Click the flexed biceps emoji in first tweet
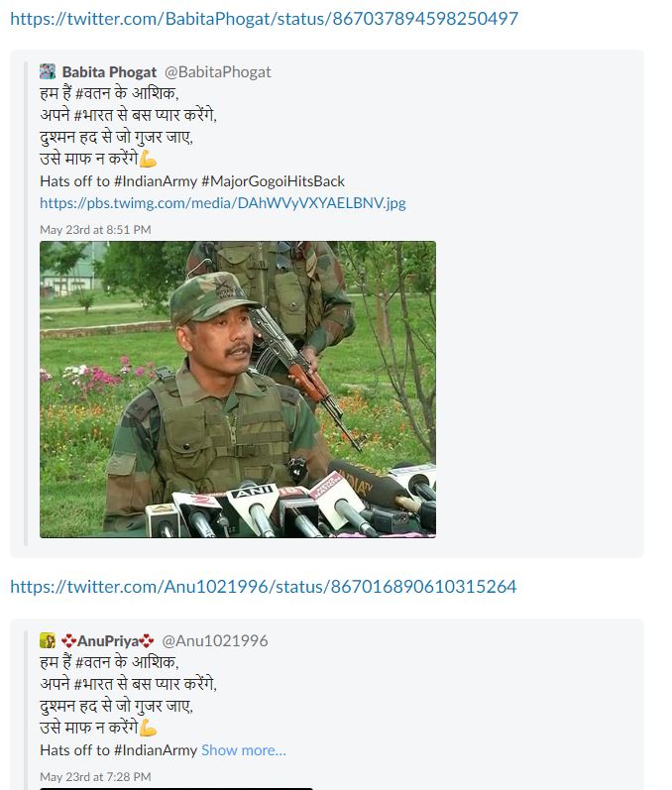Image resolution: width=672 pixels, height=790 pixels. click(x=148, y=160)
